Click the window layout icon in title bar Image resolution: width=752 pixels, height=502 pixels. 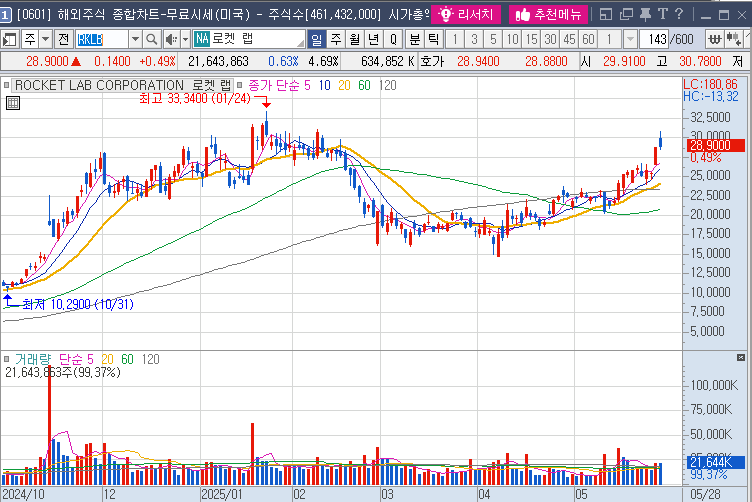tap(606, 14)
